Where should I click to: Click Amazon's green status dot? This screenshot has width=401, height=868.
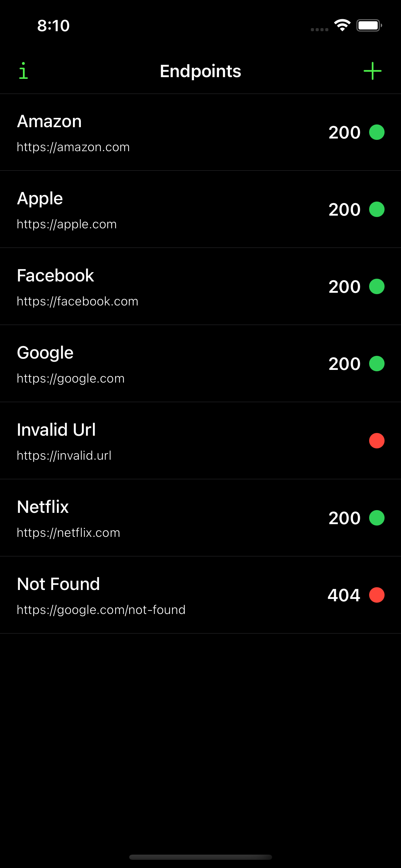click(377, 132)
